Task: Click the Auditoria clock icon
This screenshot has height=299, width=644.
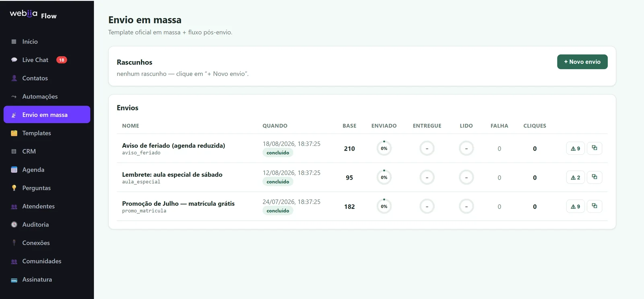Action: [14, 225]
